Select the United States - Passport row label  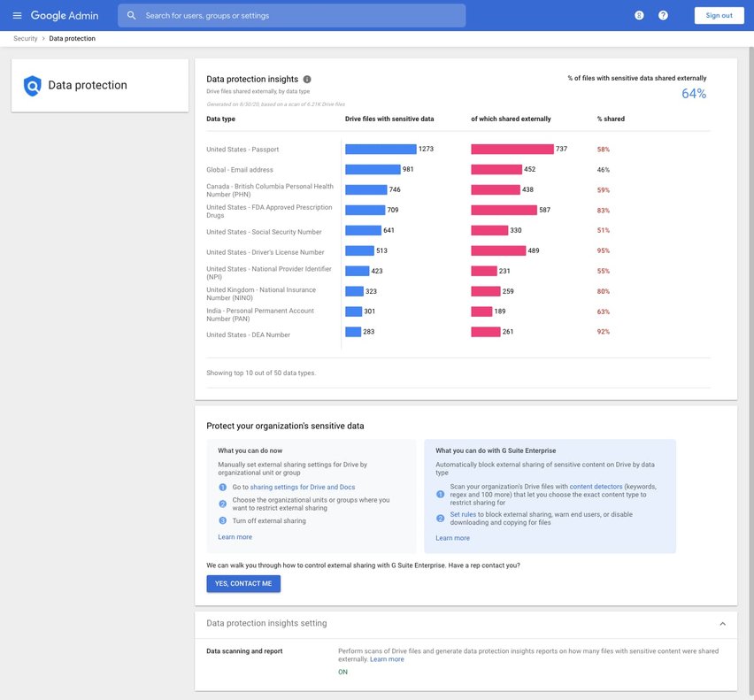pyautogui.click(x=242, y=150)
